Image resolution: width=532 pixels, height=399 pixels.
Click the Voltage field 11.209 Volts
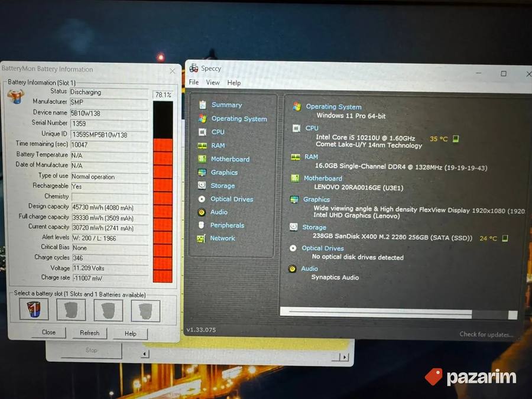tap(111, 268)
